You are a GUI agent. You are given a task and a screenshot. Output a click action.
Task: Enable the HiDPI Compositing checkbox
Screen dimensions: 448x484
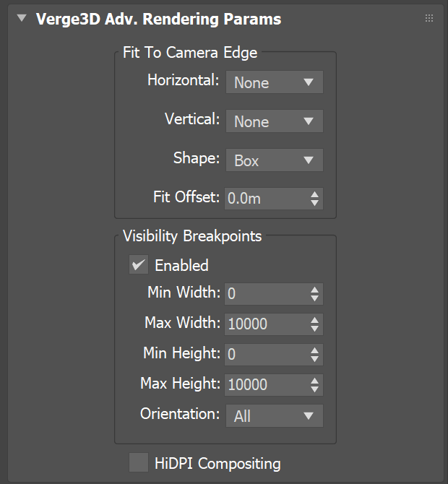click(x=139, y=462)
